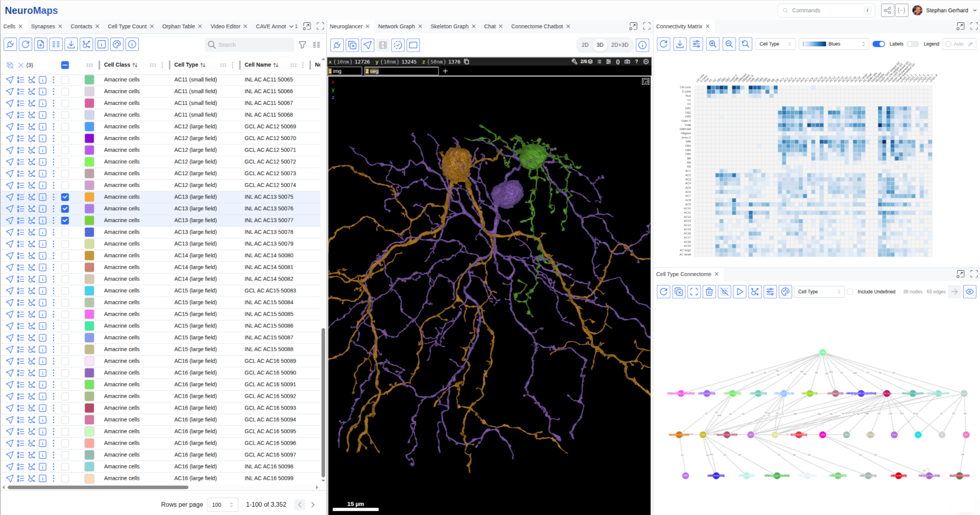Switch to the Network Graph tab
Image resolution: width=980 pixels, height=515 pixels.
pos(397,26)
